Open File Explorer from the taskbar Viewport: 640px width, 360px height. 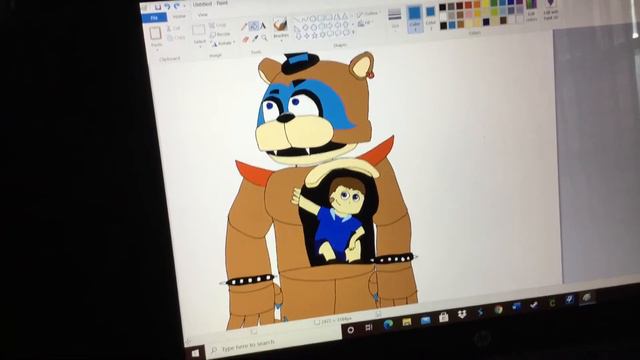tap(407, 322)
